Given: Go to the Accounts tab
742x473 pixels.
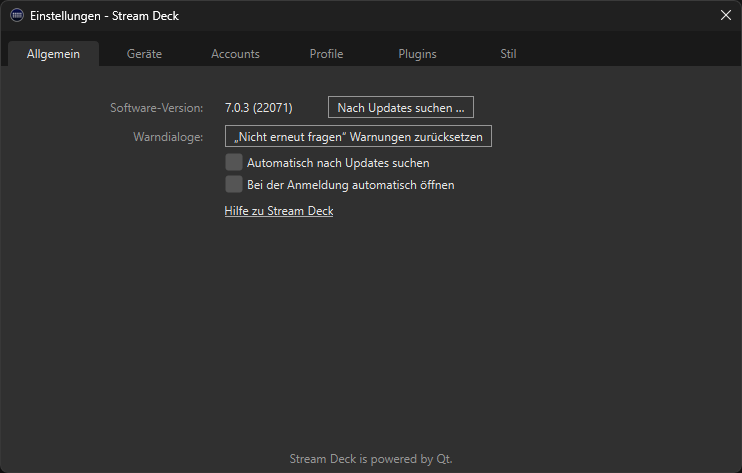Looking at the screenshot, I should (235, 54).
